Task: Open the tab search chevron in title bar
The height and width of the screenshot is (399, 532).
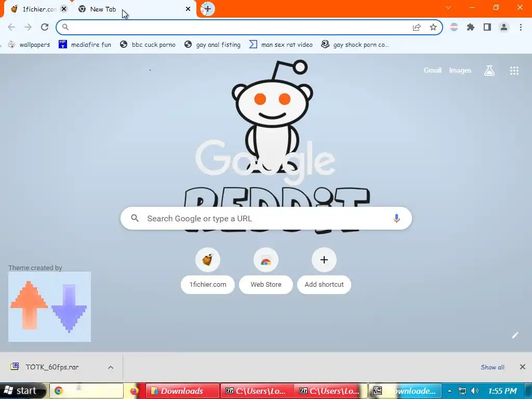Action: [448, 7]
